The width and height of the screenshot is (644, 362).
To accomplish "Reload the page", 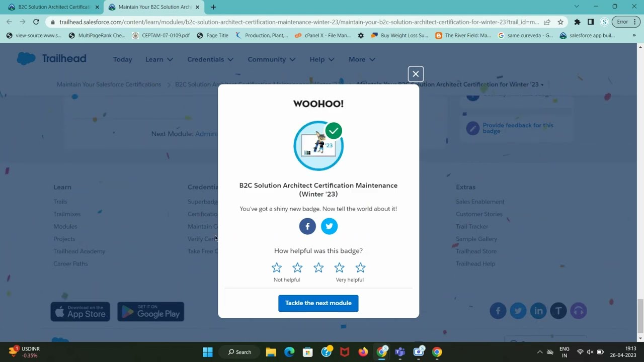I will (x=36, y=22).
